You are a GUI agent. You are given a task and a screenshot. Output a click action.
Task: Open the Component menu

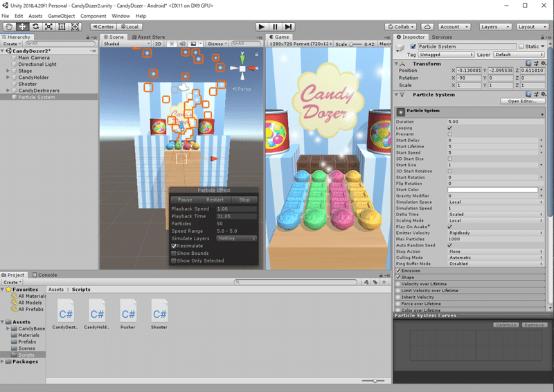93,16
